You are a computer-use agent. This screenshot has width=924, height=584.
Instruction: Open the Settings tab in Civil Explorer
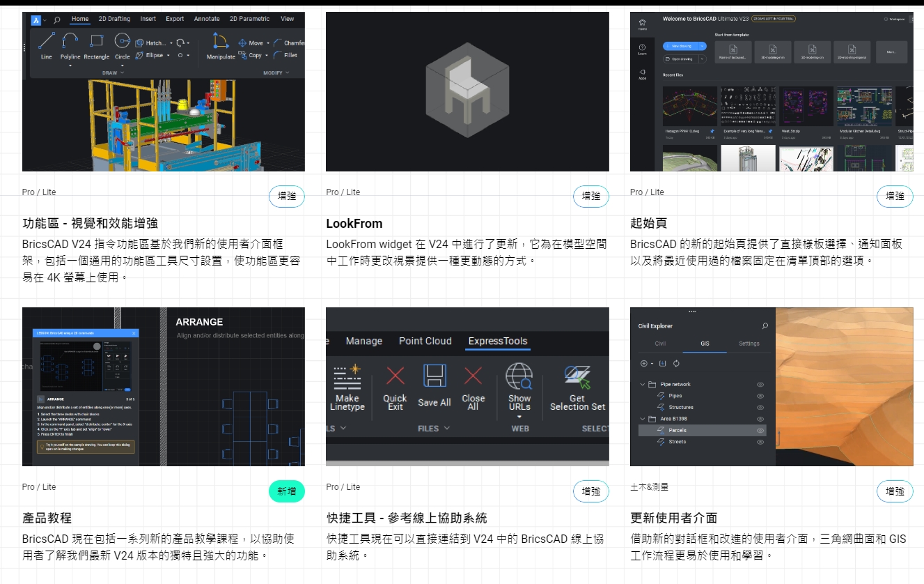coord(749,344)
